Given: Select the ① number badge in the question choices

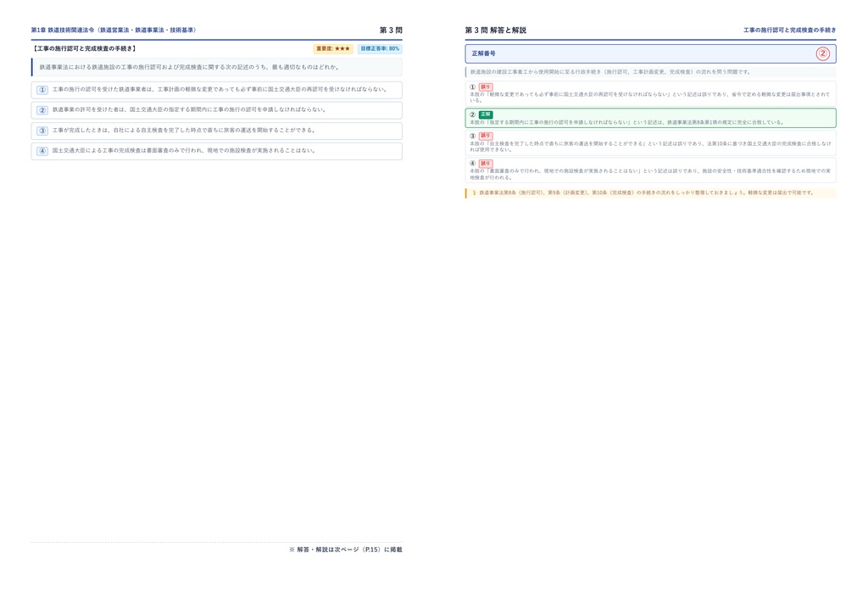Looking at the screenshot, I should click(x=42, y=90).
